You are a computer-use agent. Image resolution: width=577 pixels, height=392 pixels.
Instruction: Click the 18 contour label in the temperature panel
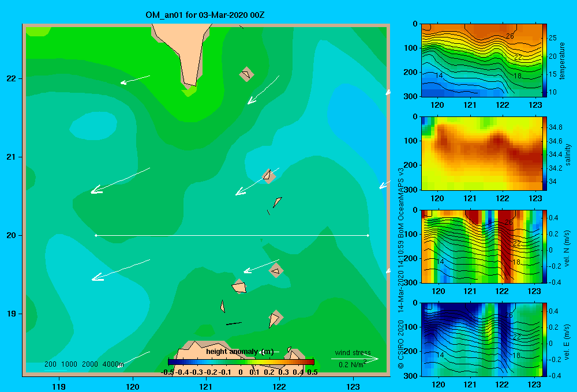click(517, 76)
